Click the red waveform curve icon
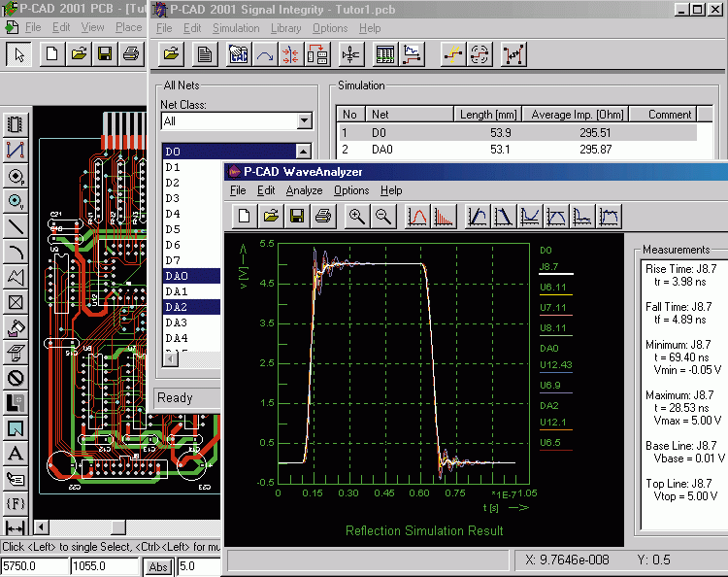Viewport: 728px width, 577px height. [417, 217]
